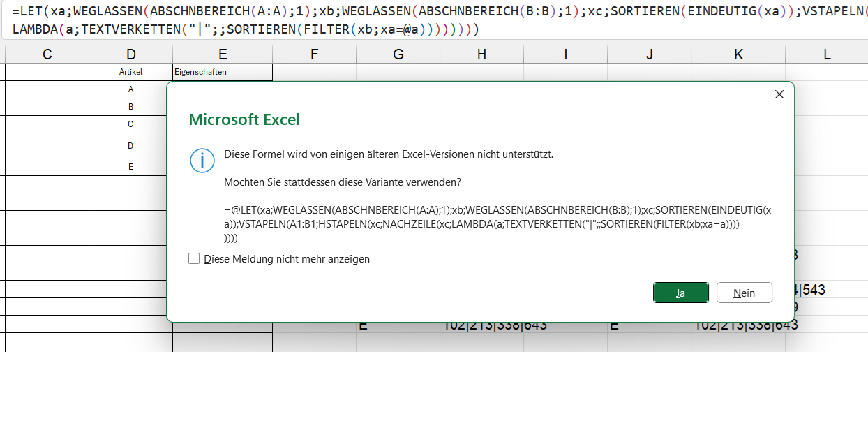This screenshot has height=428, width=868.
Task: Select column F header
Action: [314, 54]
